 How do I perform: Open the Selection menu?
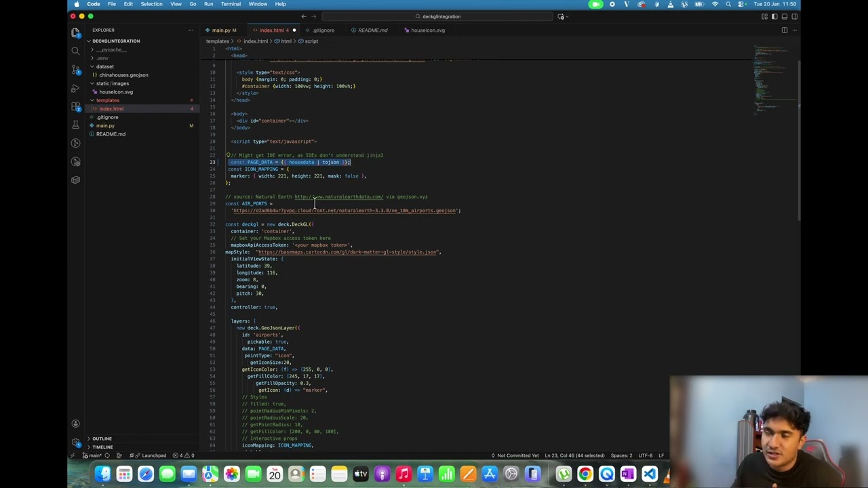point(151,4)
